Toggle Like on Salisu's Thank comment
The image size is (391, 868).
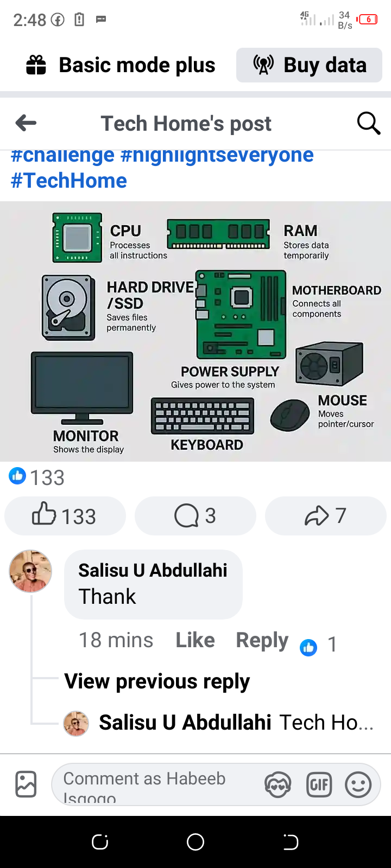195,640
